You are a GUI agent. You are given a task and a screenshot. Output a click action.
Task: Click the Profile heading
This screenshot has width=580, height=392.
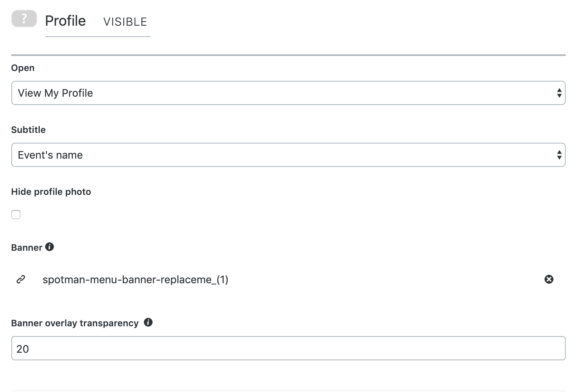65,21
